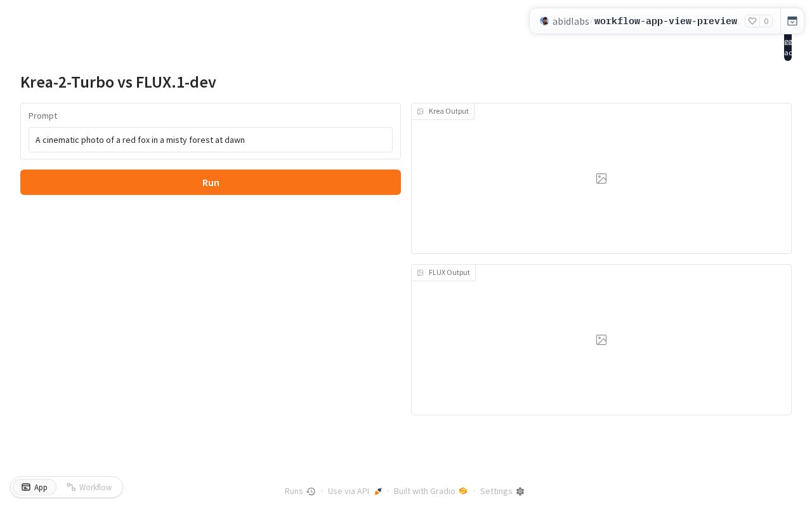
Task: Click the heart like icon
Action: pyautogui.click(x=752, y=21)
